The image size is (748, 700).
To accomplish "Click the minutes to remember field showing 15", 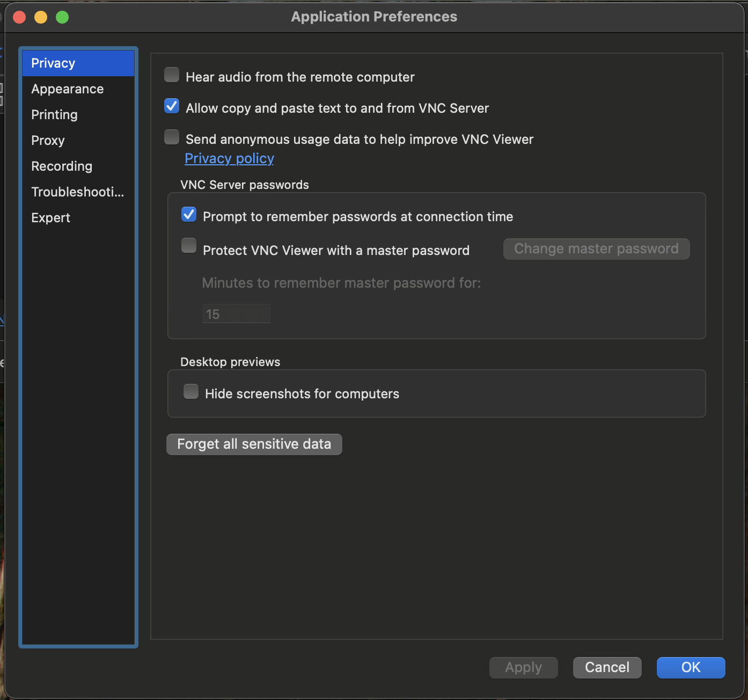I will (236, 314).
